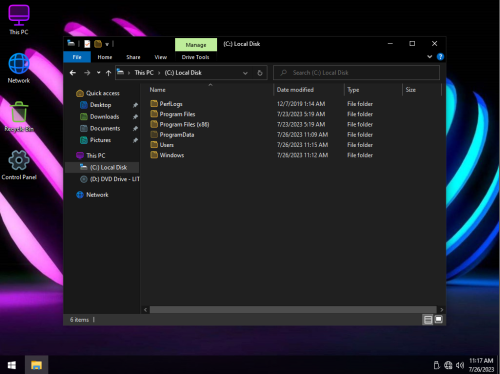
Task: Select Quick access in navigation pane
Action: tap(103, 93)
